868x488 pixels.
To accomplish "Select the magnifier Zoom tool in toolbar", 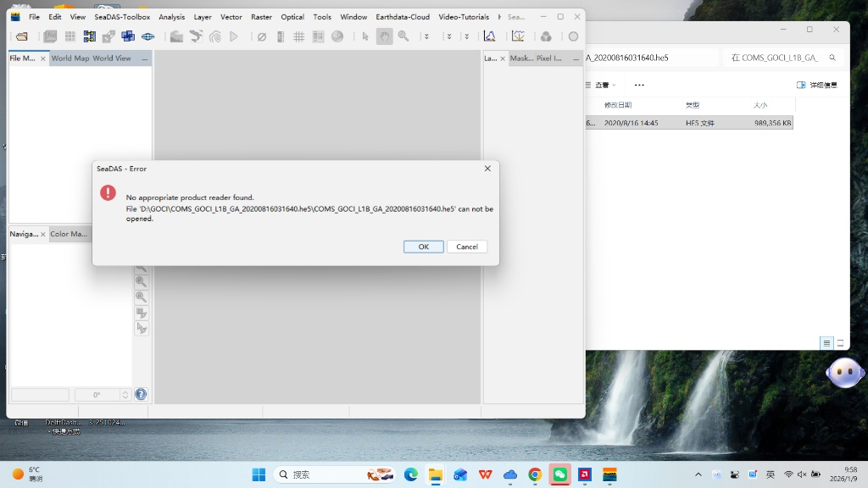I will point(403,36).
